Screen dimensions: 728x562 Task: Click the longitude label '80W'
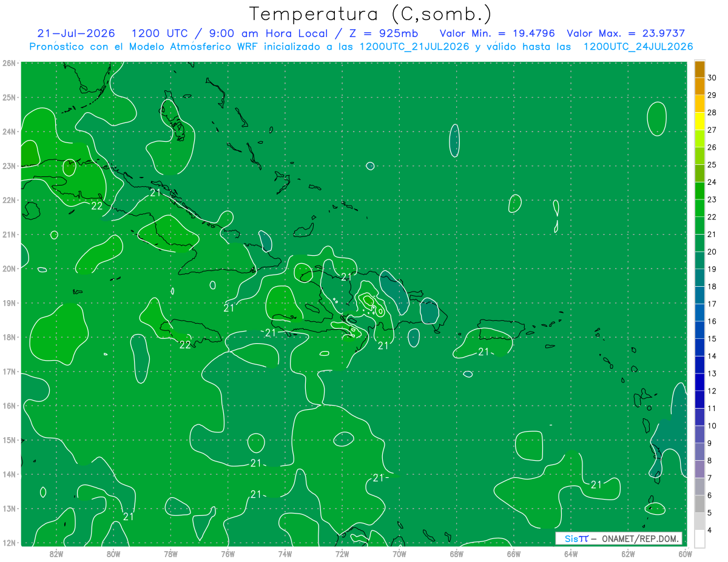[113, 554]
